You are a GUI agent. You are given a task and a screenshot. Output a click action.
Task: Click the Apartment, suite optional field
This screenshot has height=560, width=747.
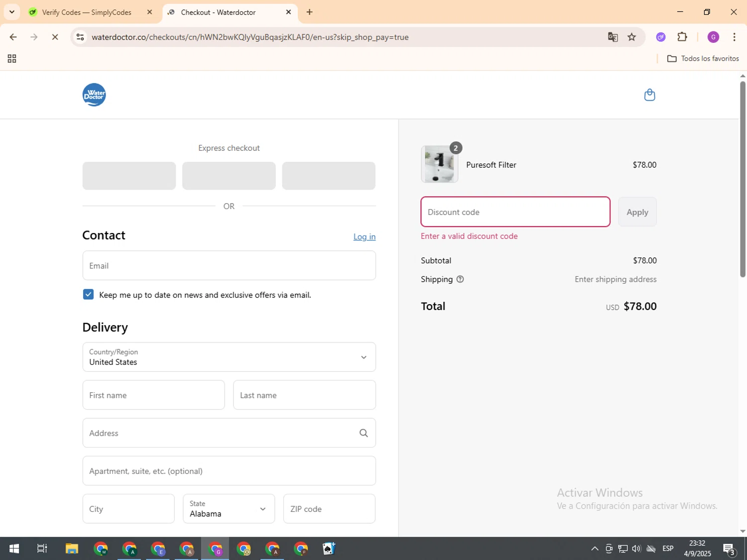(x=229, y=471)
